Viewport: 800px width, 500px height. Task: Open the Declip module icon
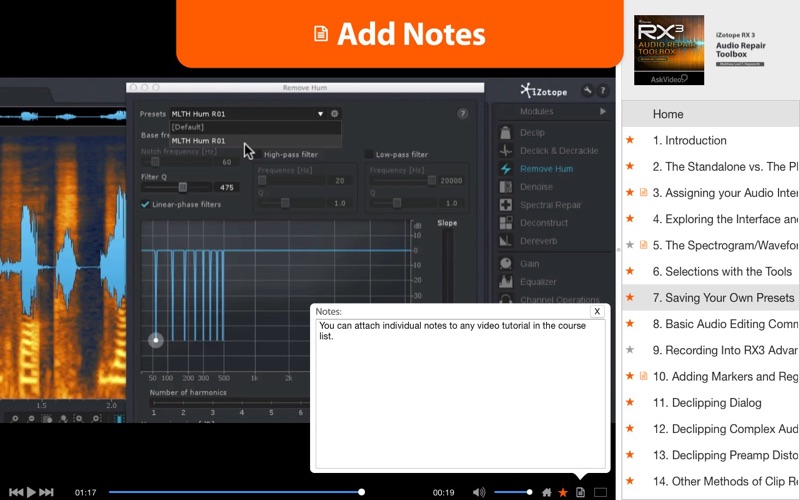click(x=505, y=133)
